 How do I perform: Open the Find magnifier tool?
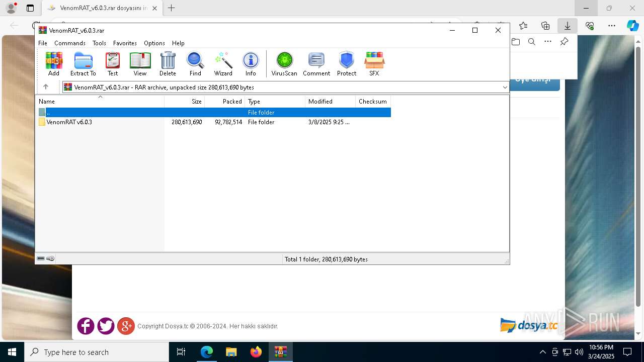click(x=195, y=64)
